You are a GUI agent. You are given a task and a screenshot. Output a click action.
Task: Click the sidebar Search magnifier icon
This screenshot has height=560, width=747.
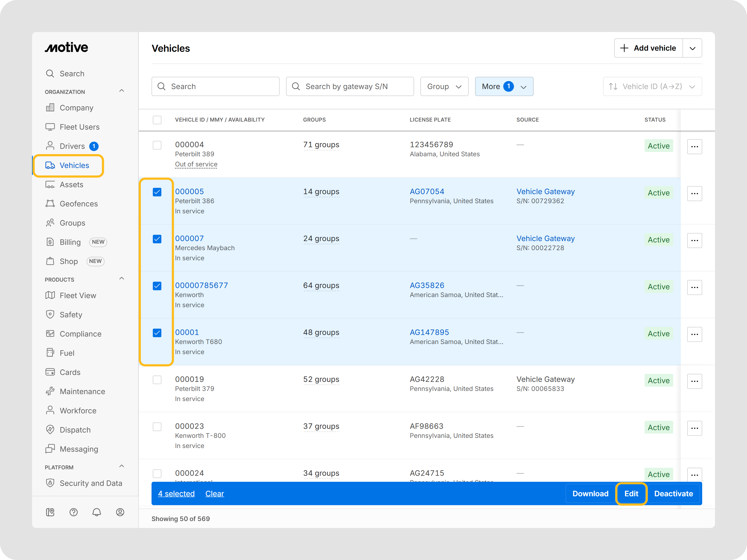[x=50, y=74]
